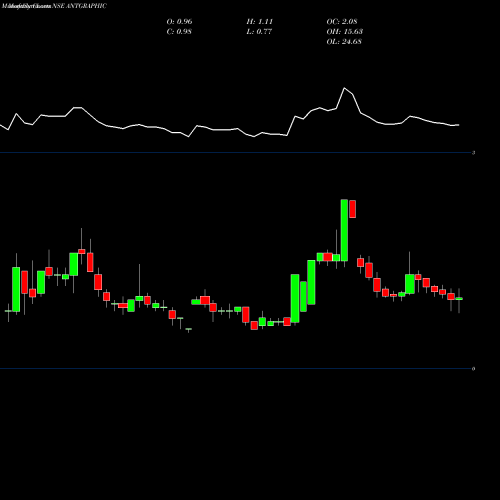
Task: Click the tallest green candle at the chart peak
Action: [x=344, y=230]
